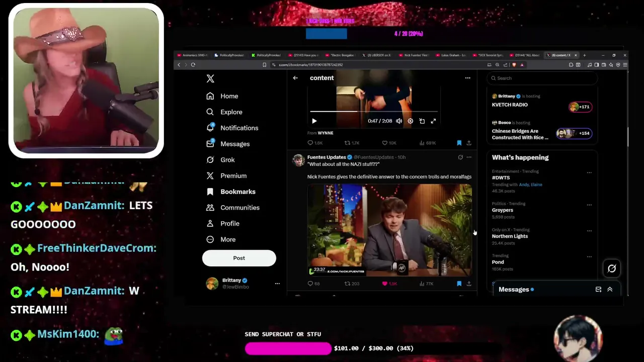Bookmark the page from the address bar
Image resolution: width=644 pixels, height=362 pixels.
coord(264,65)
